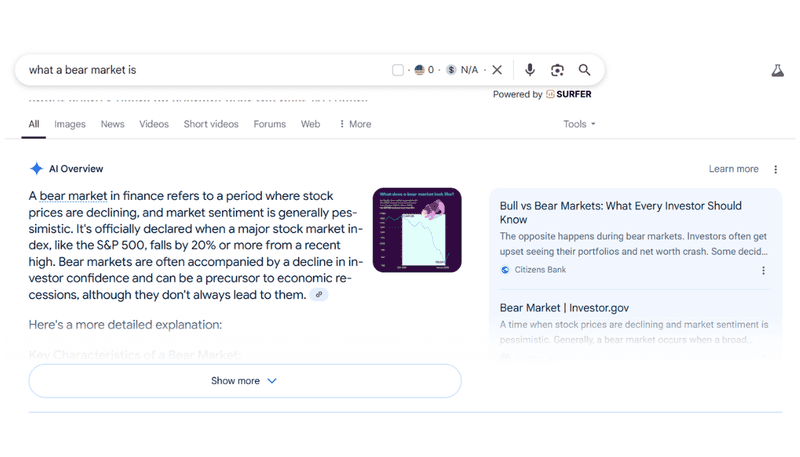Open options for the Citizens Bank source

click(763, 270)
